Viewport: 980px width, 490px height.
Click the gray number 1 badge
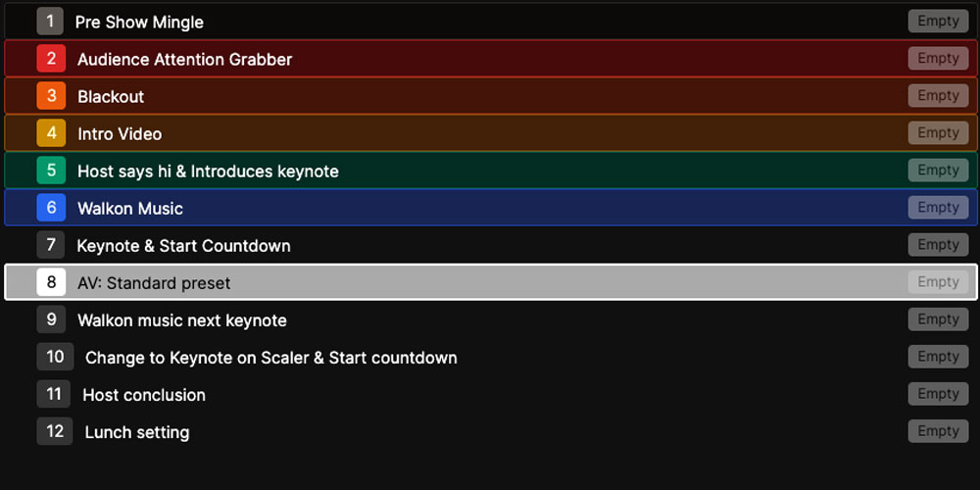[50, 21]
